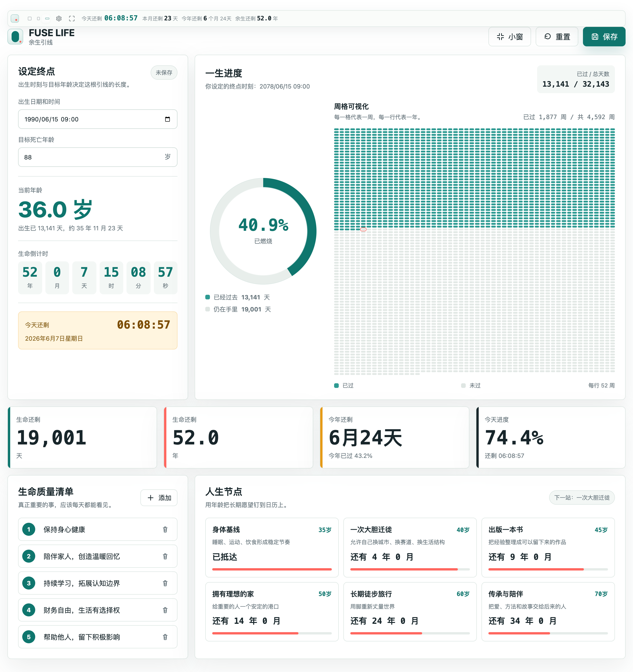This screenshot has width=633, height=672.
Task: Click the 一次大胆迁徙 milestone progress bar
Action: coord(410,569)
